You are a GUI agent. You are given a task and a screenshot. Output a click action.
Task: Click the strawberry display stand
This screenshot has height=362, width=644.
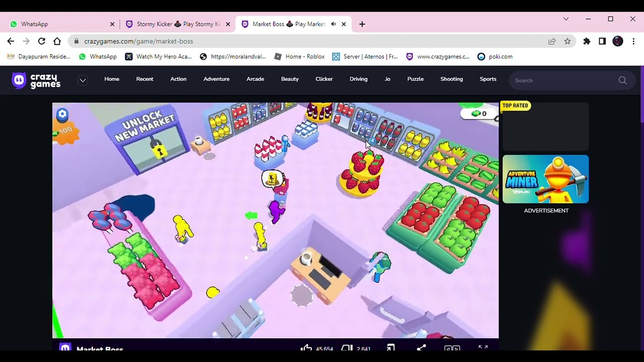tap(362, 173)
